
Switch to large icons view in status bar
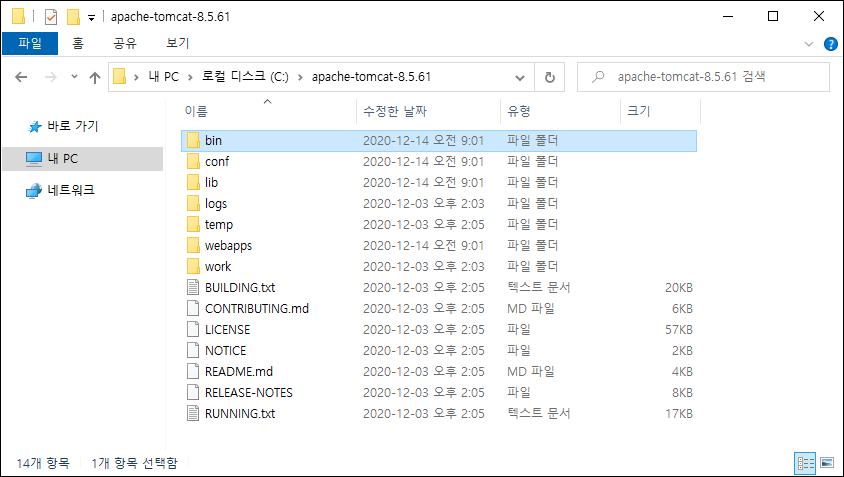[x=827, y=463]
